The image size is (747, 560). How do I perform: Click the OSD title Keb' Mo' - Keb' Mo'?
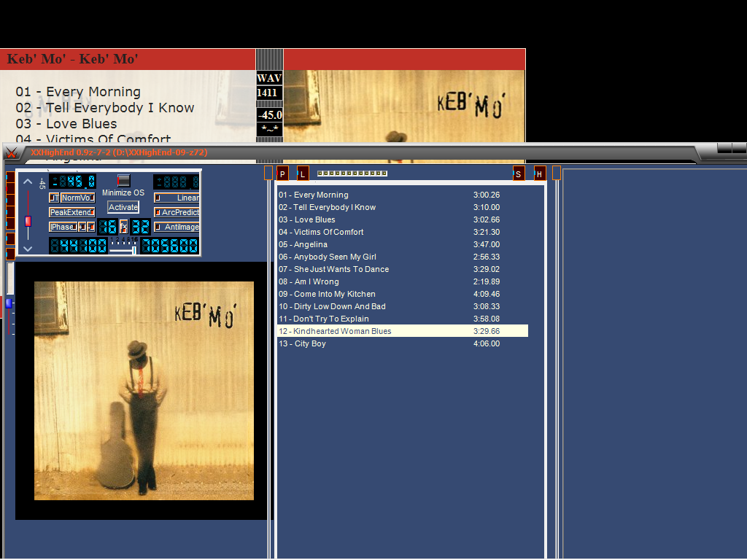[72, 59]
